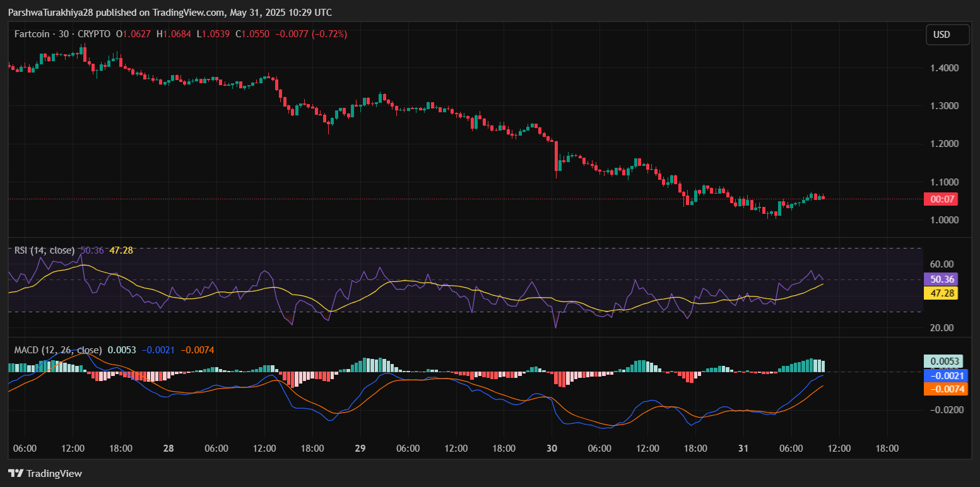Click date label 29 on time axis
The image size is (980, 487).
click(360, 449)
